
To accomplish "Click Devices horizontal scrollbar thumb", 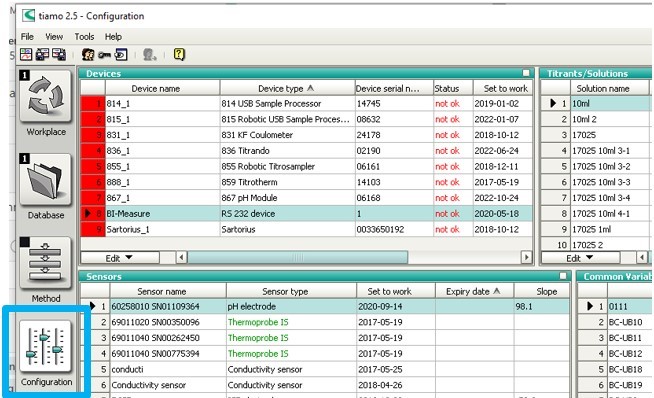I will 297,257.
